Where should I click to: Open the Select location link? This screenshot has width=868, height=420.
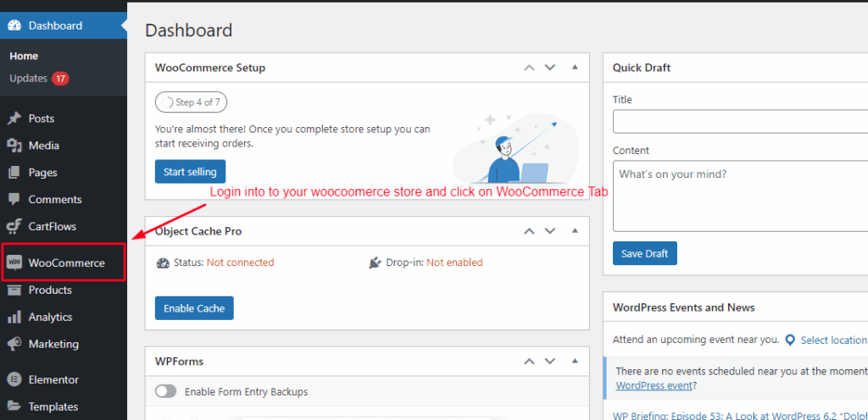(x=832, y=340)
